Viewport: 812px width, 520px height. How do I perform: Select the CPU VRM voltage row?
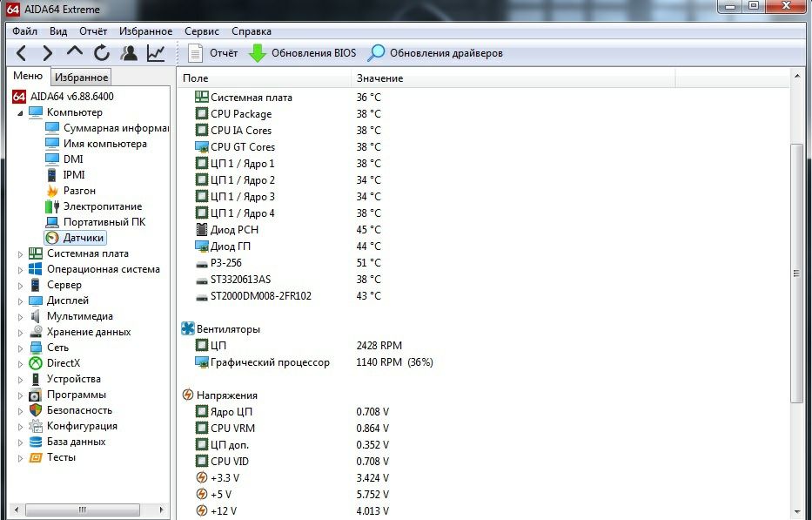[484, 429]
